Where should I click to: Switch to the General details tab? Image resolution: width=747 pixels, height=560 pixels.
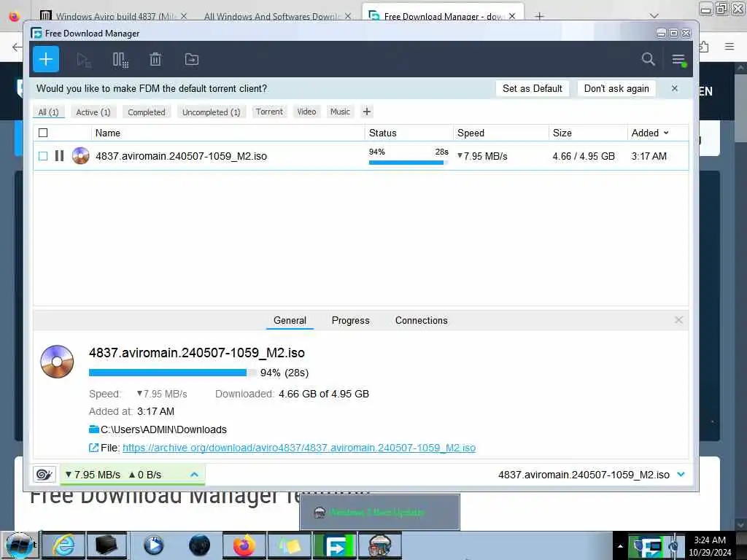coord(290,321)
